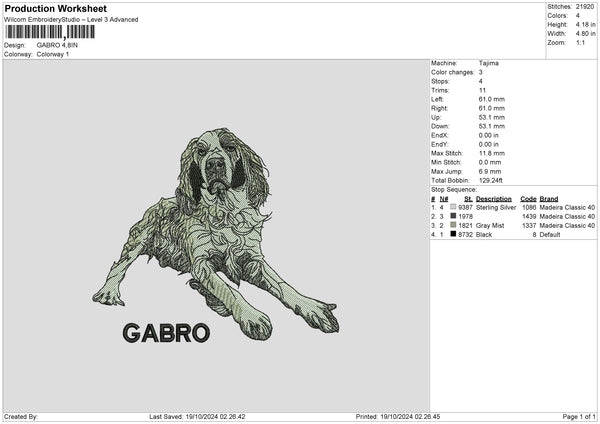The height and width of the screenshot is (424, 600).
Task: Select thread code 1439
Action: [529, 217]
